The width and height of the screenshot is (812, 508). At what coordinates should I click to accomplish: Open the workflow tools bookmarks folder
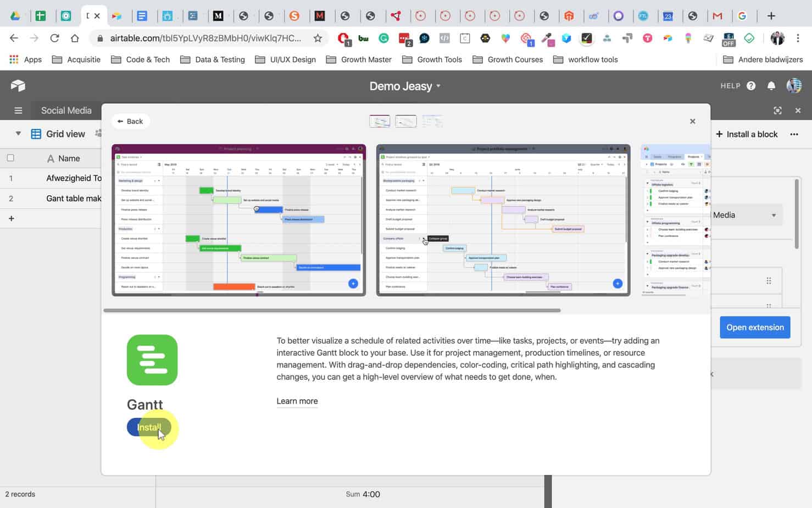[x=585, y=59]
